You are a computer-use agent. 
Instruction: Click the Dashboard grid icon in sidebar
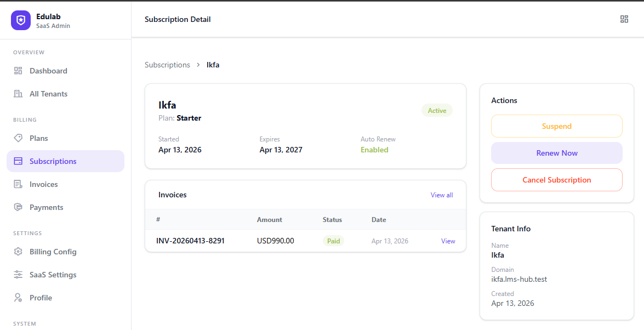tap(18, 71)
